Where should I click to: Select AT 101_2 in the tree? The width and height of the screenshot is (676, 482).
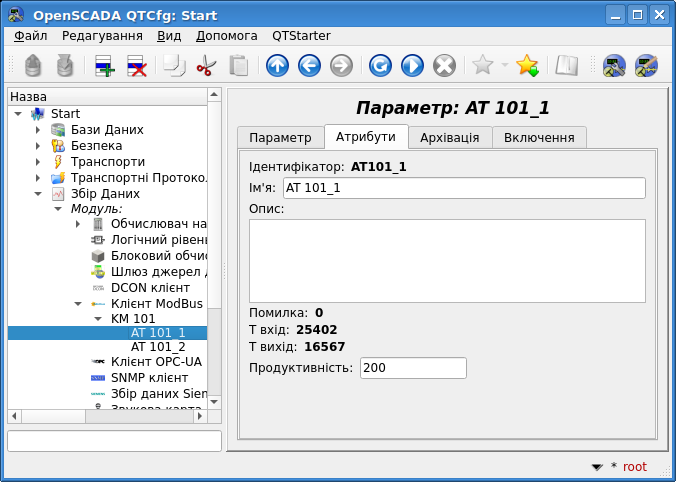158,346
